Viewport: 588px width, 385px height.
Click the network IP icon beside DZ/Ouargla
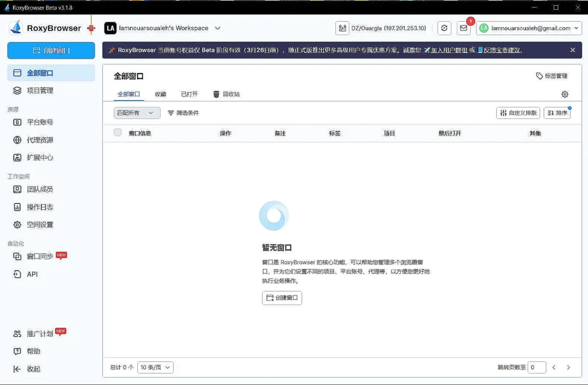click(342, 28)
